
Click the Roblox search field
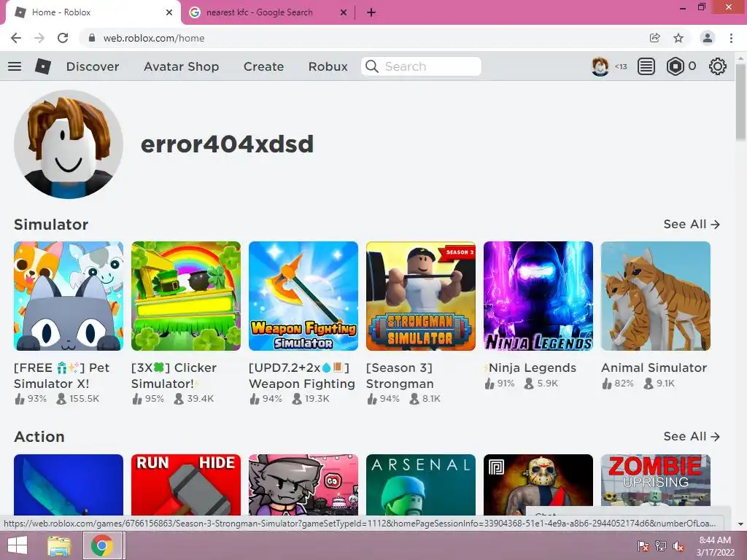pos(421,66)
